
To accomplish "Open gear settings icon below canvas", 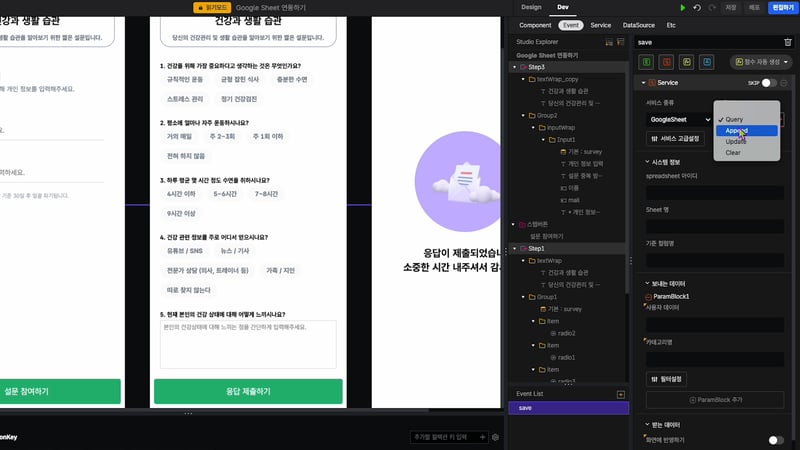I will [495, 437].
